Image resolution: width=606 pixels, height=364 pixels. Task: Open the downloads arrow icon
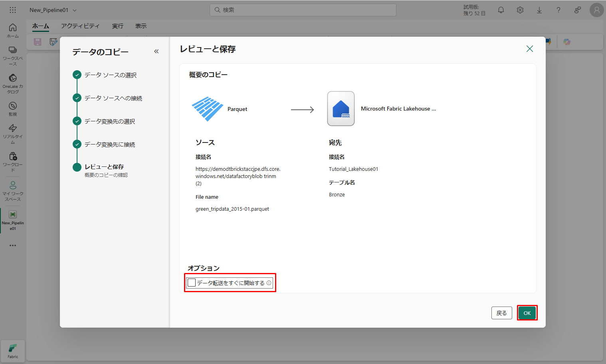[539, 10]
